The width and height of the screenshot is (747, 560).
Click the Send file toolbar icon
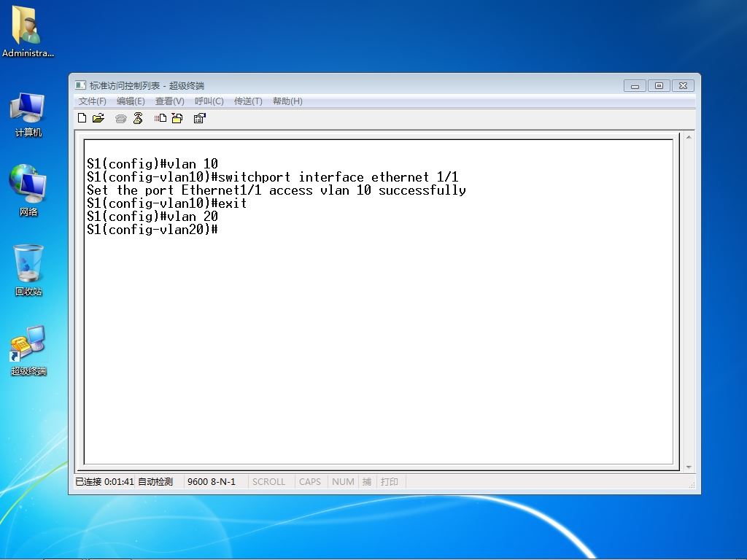coord(160,118)
